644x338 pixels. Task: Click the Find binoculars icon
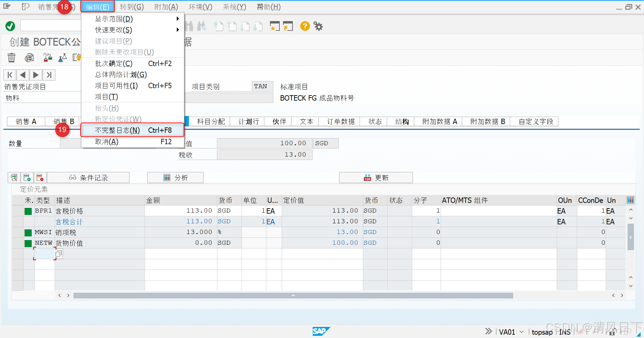[190, 26]
